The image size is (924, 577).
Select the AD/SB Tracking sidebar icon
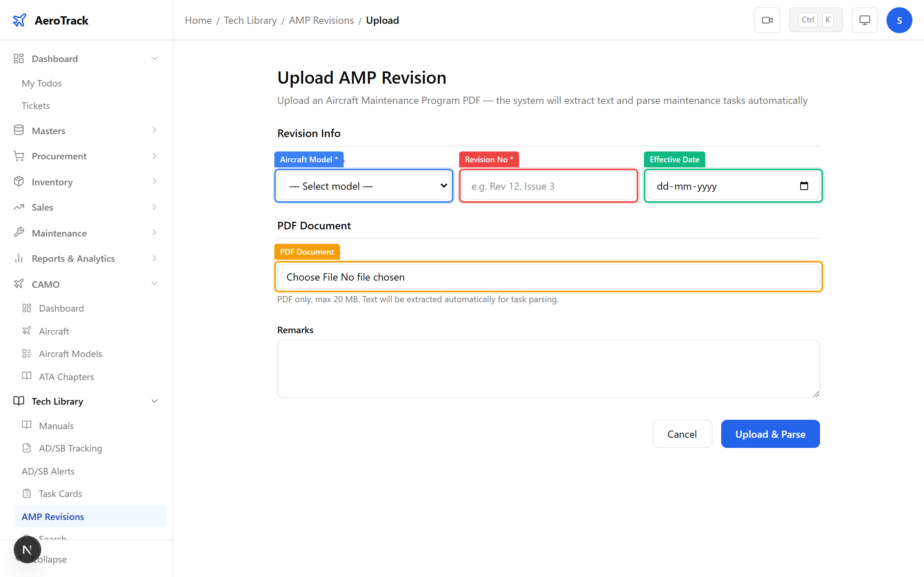click(x=26, y=448)
